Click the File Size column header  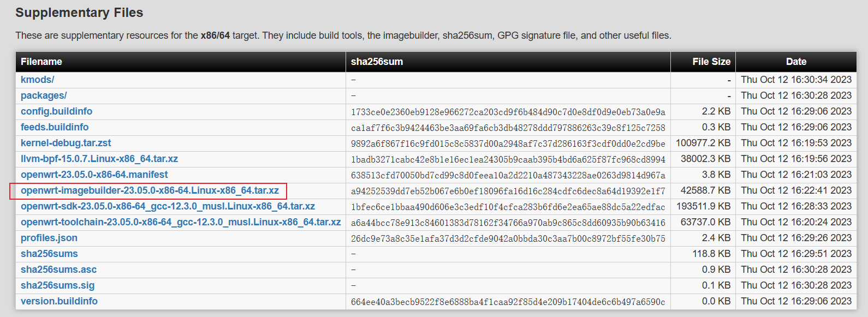click(711, 62)
